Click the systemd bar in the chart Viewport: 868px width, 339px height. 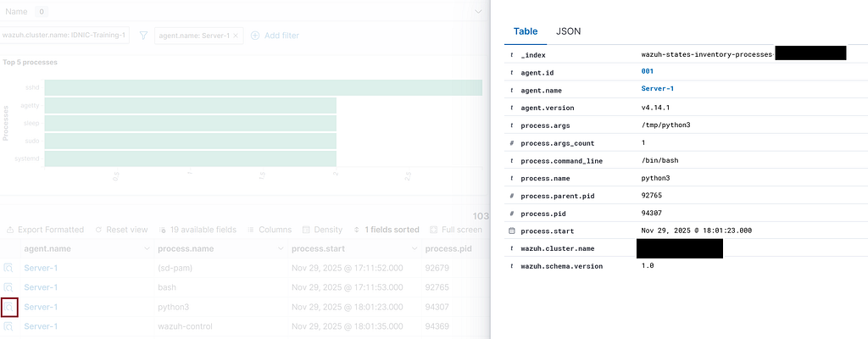coord(191,158)
